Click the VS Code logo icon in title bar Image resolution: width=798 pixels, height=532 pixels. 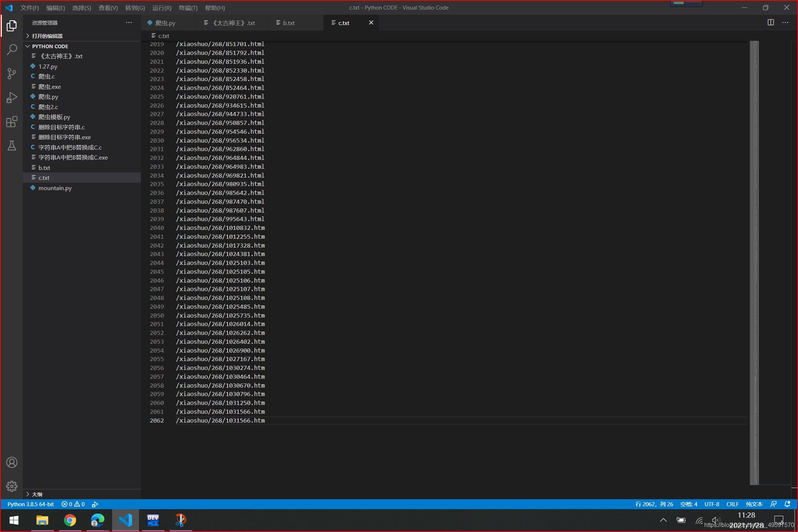(9, 8)
